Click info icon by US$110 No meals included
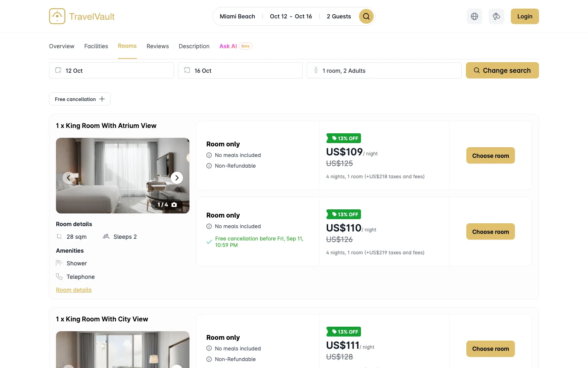The image size is (588, 368). 209,226
